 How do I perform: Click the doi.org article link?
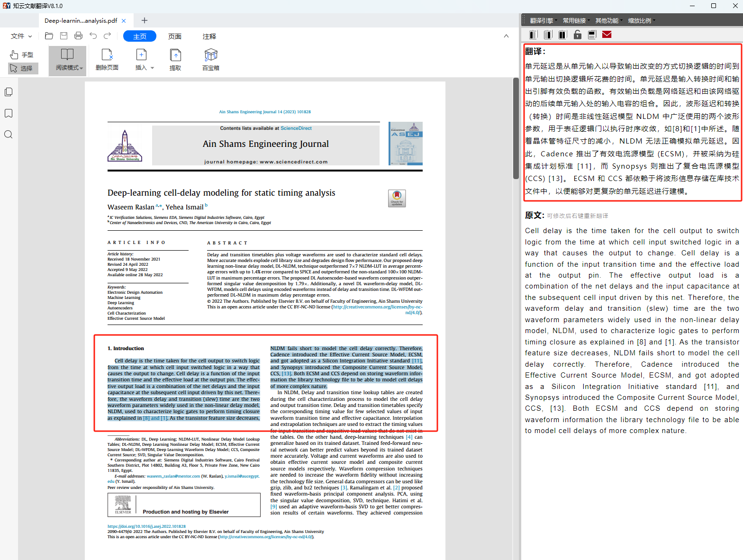coord(146,526)
